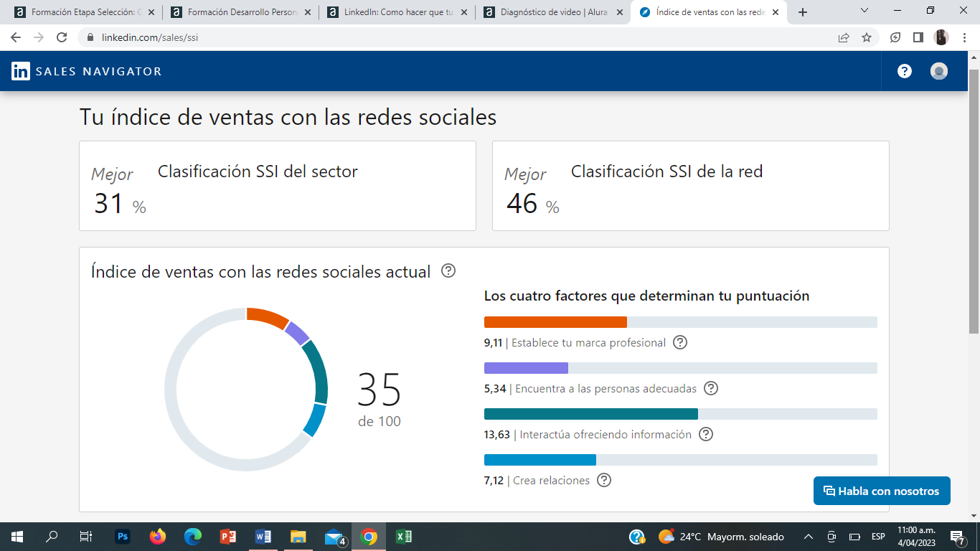The height and width of the screenshot is (551, 980).
Task: Click the 9,11 score value
Action: coord(493,343)
